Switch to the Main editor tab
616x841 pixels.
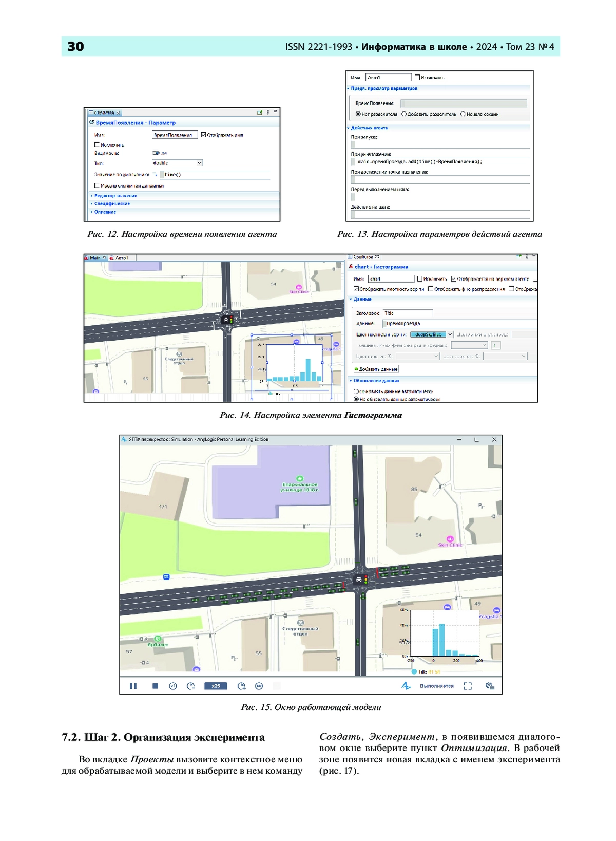95,258
